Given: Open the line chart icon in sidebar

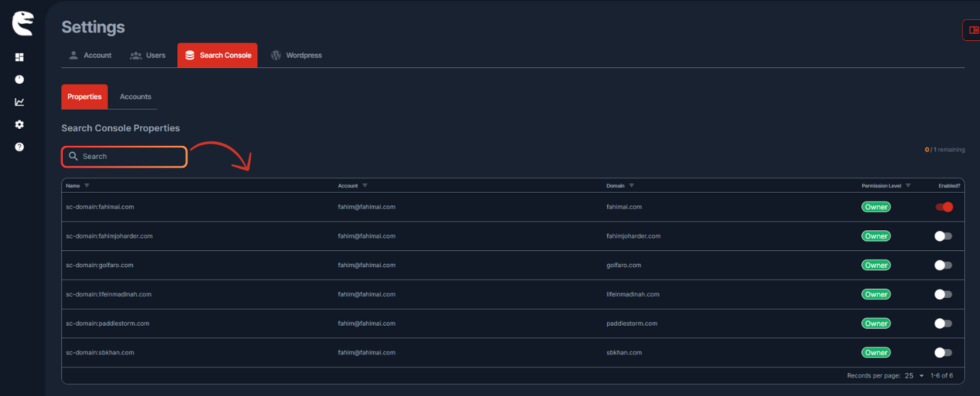Looking at the screenshot, I should click(x=19, y=102).
